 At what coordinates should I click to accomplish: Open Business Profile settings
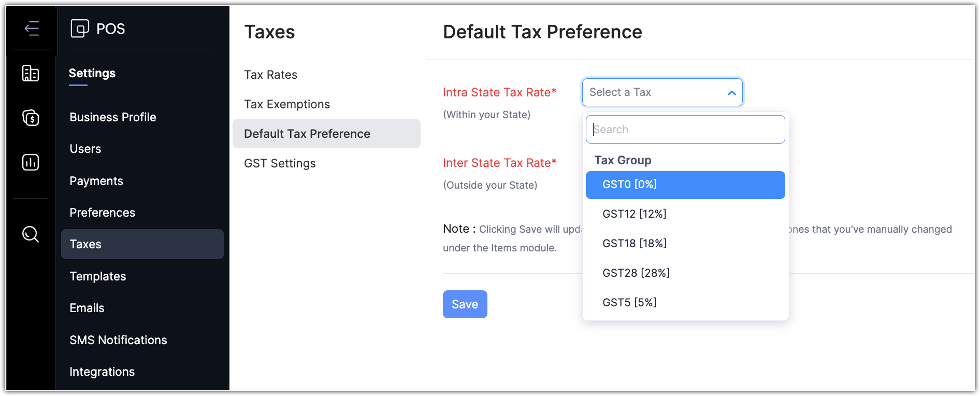click(x=113, y=117)
